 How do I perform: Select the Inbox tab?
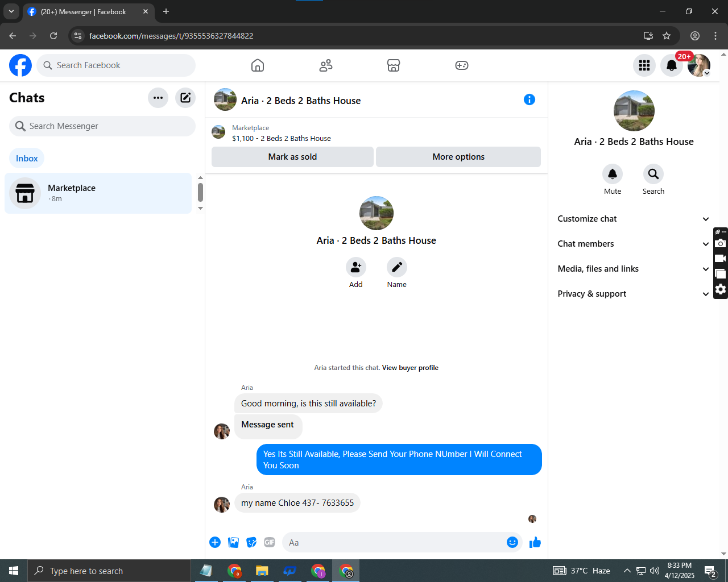[x=27, y=159]
